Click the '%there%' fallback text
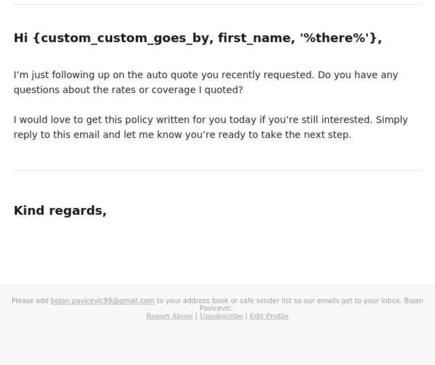The height and width of the screenshot is (365, 435). pyautogui.click(x=334, y=38)
